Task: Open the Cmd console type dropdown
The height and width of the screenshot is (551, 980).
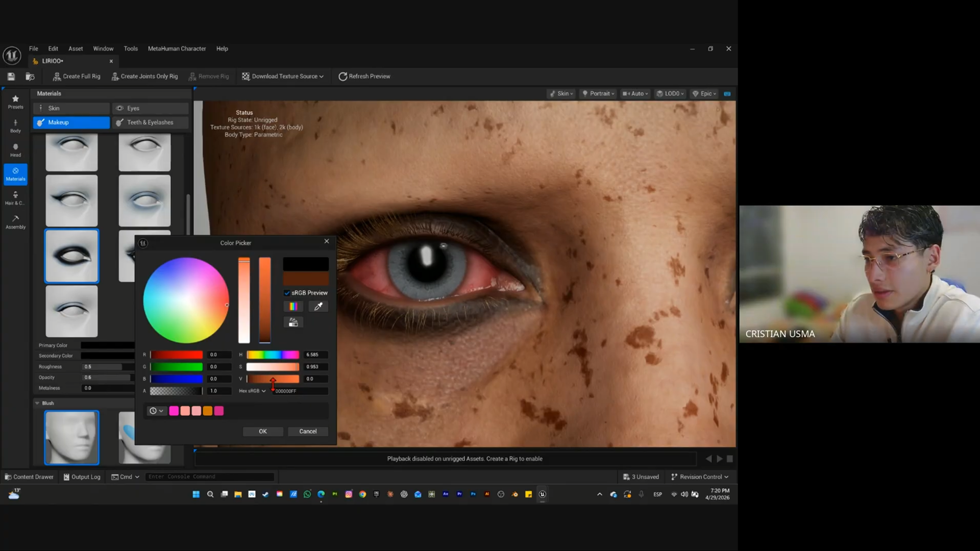Action: pos(126,477)
